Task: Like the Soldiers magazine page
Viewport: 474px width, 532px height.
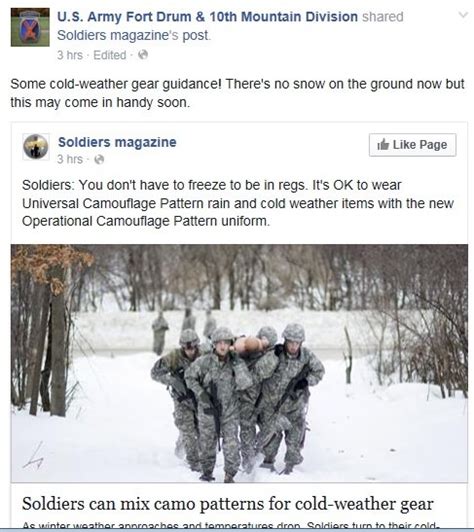Action: pyautogui.click(x=412, y=145)
